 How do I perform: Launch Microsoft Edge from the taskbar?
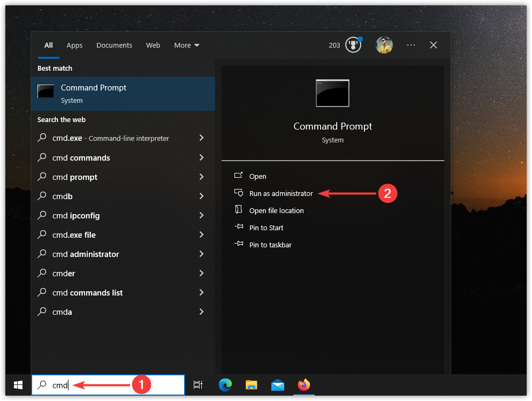225,384
